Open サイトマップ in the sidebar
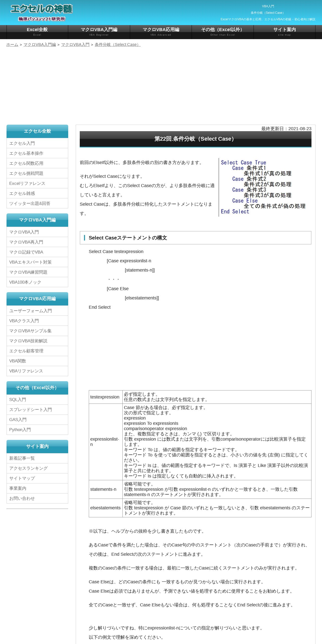Viewport: 322px width, 644px height. (x=37, y=478)
